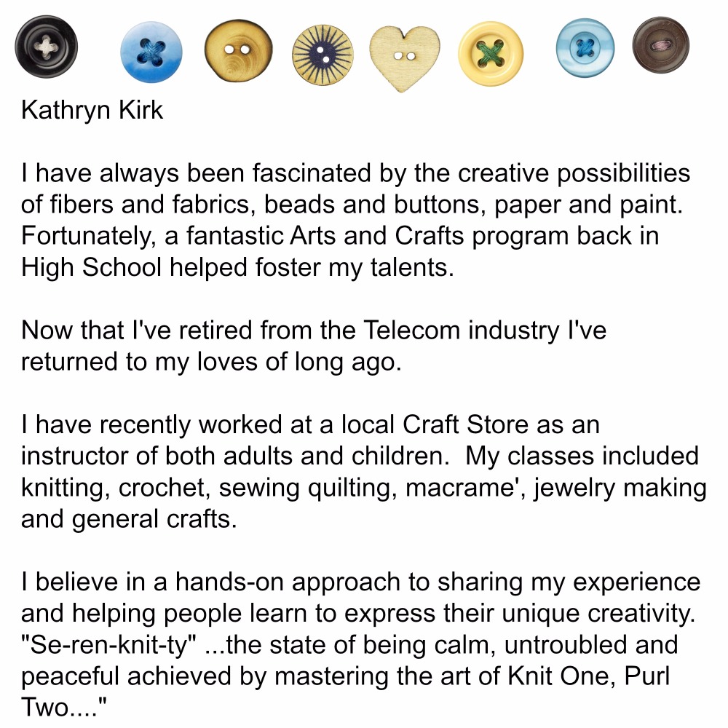Click the wooden two-hole button

coord(238,51)
